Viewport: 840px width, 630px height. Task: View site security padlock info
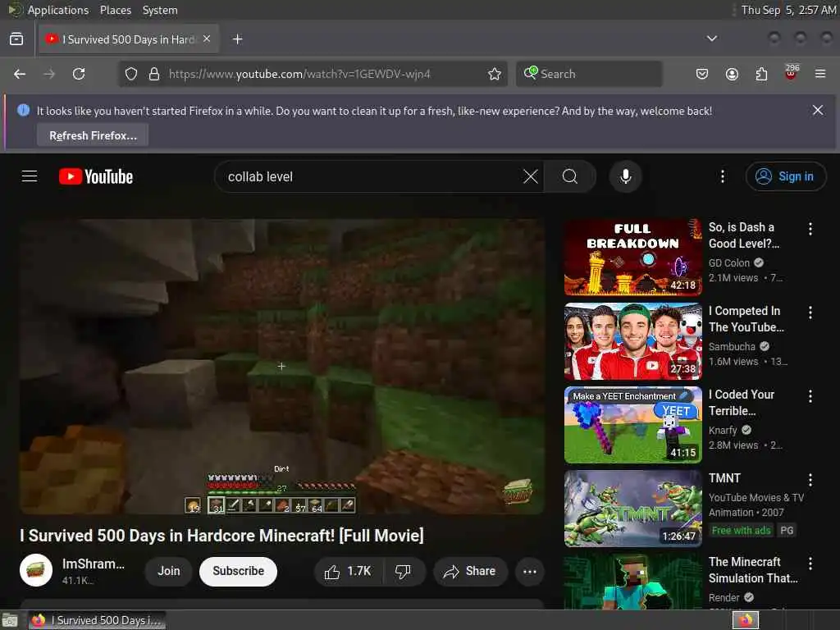154,74
